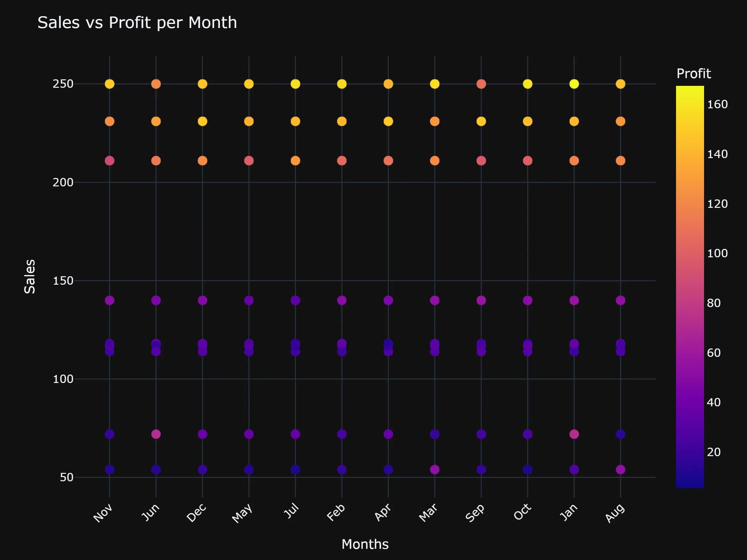Screen dimensions: 747x560
Task: Select the Oct data point at Sales 211
Action: [528, 161]
